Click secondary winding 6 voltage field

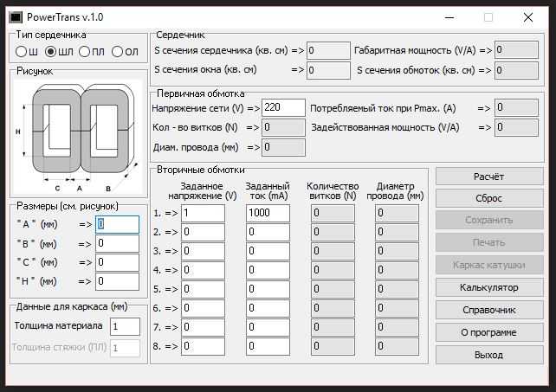(203, 308)
